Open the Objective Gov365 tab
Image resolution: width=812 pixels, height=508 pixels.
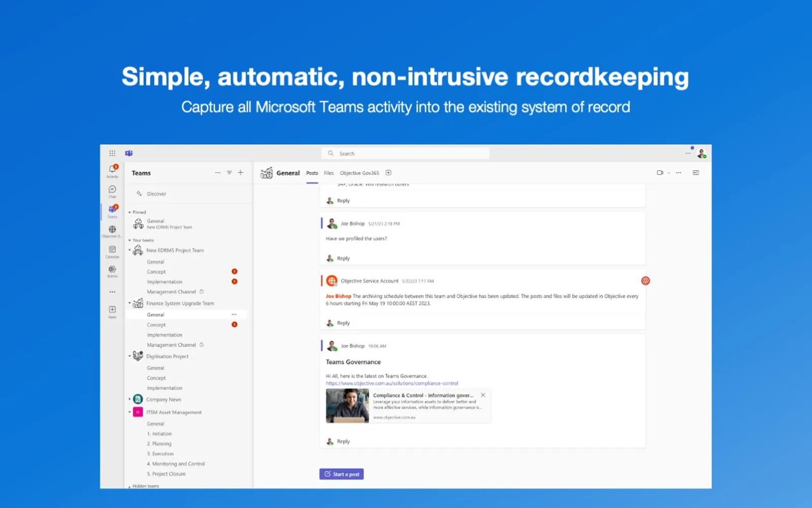point(359,173)
